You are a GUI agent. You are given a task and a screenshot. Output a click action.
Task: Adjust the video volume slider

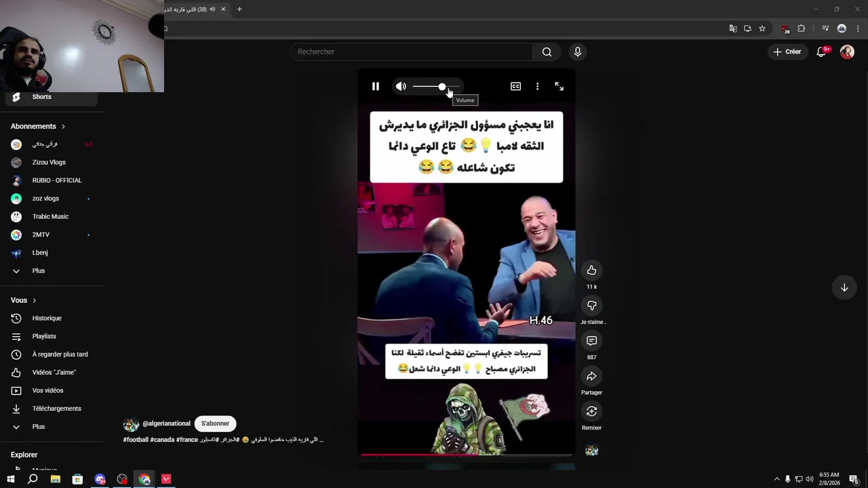click(436, 87)
